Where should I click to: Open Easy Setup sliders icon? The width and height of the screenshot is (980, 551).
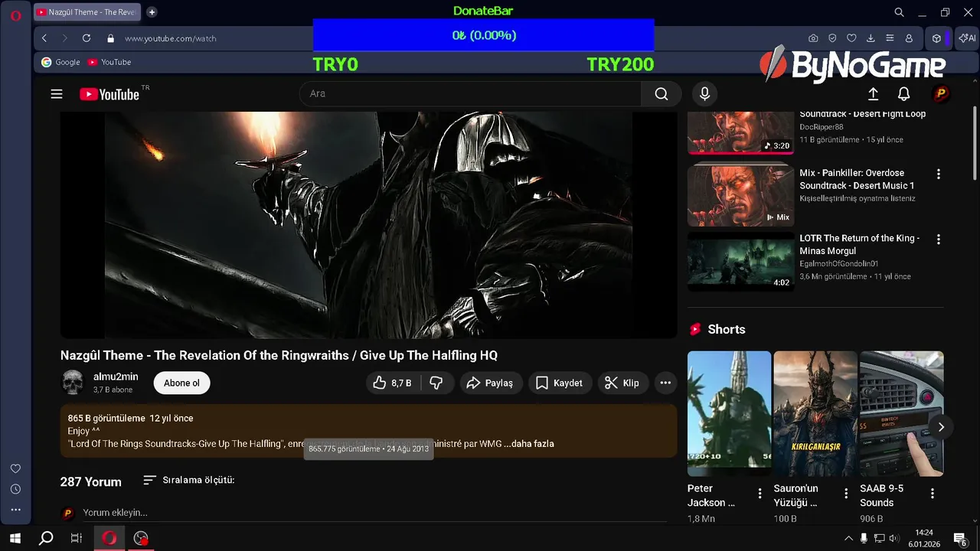click(890, 38)
